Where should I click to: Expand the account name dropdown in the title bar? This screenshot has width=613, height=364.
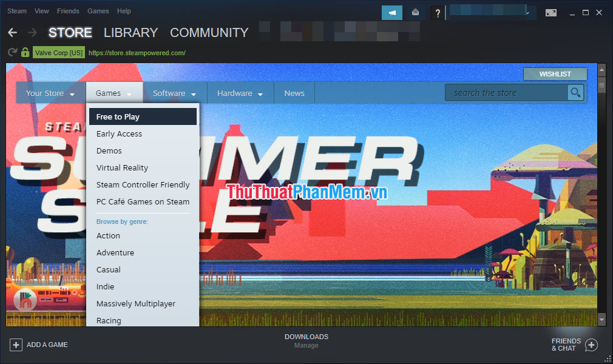[x=527, y=11]
